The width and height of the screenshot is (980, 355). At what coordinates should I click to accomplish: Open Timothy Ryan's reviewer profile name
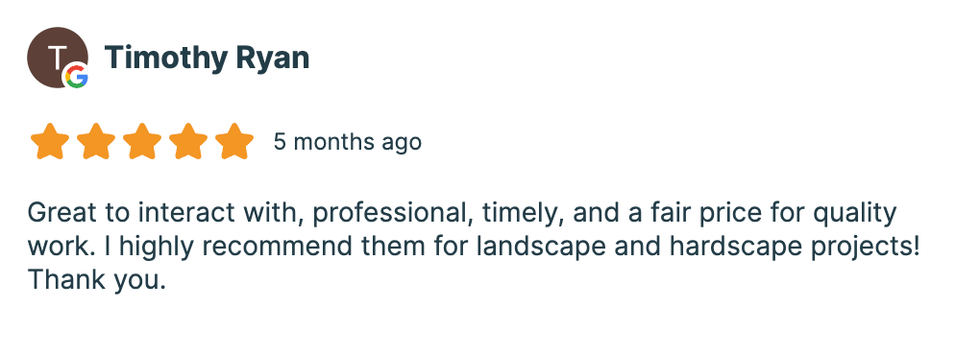[x=207, y=59]
